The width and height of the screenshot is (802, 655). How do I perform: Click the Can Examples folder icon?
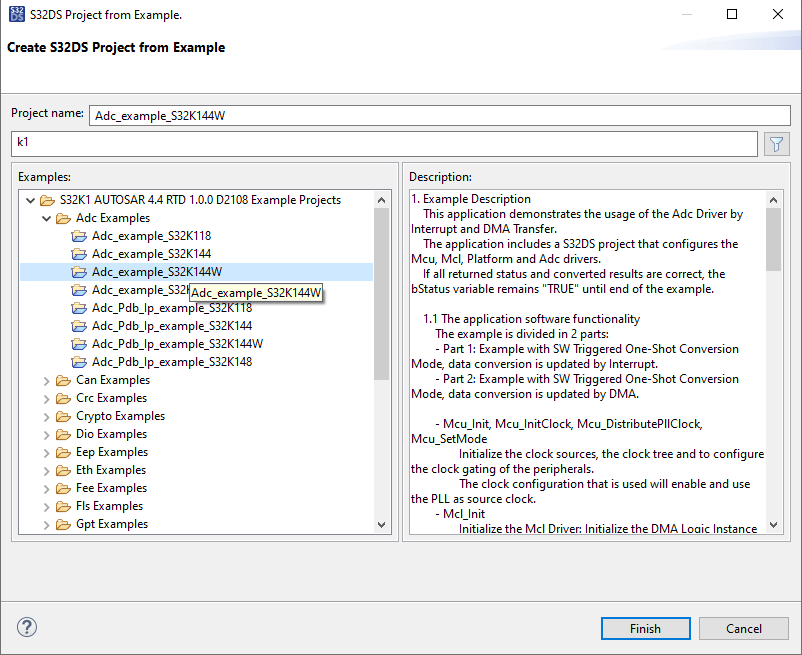coord(63,380)
